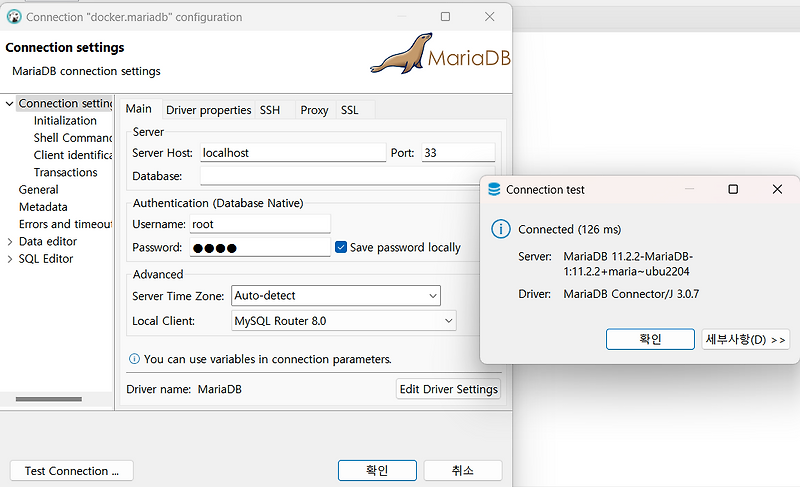The height and width of the screenshot is (487, 800).
Task: Select Connection settings in the tree
Action: pos(65,104)
